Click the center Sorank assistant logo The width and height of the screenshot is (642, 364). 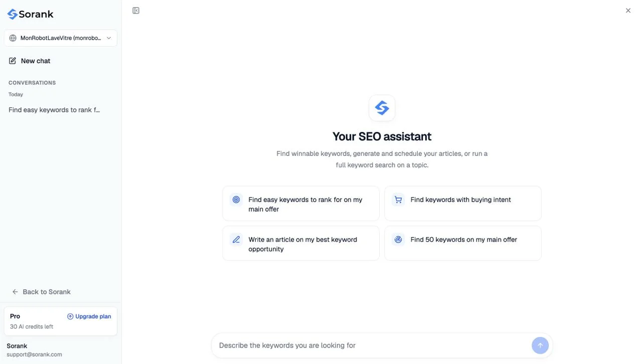point(382,108)
